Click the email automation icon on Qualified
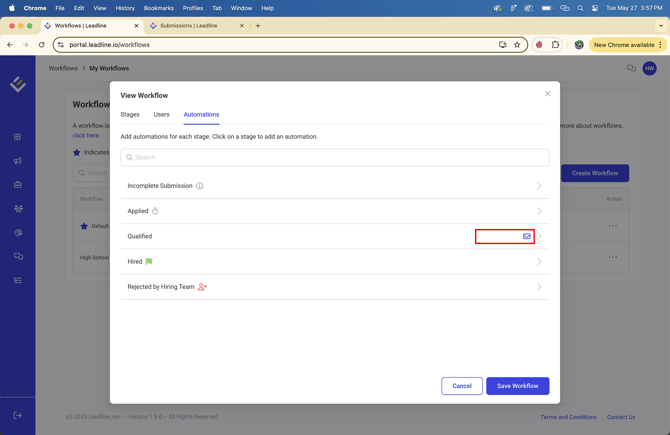The width and height of the screenshot is (670, 435). pyautogui.click(x=527, y=237)
